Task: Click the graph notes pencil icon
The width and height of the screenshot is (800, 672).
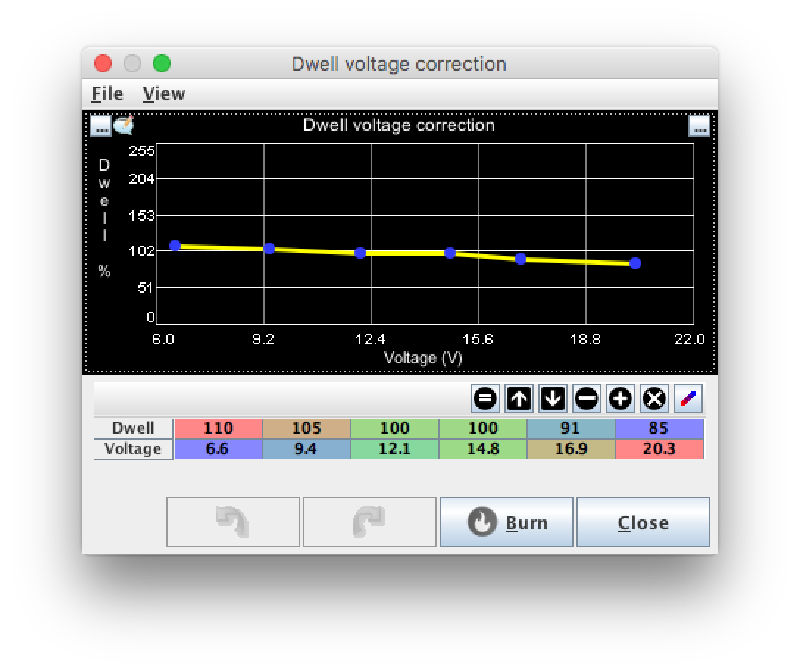Action: (124, 125)
